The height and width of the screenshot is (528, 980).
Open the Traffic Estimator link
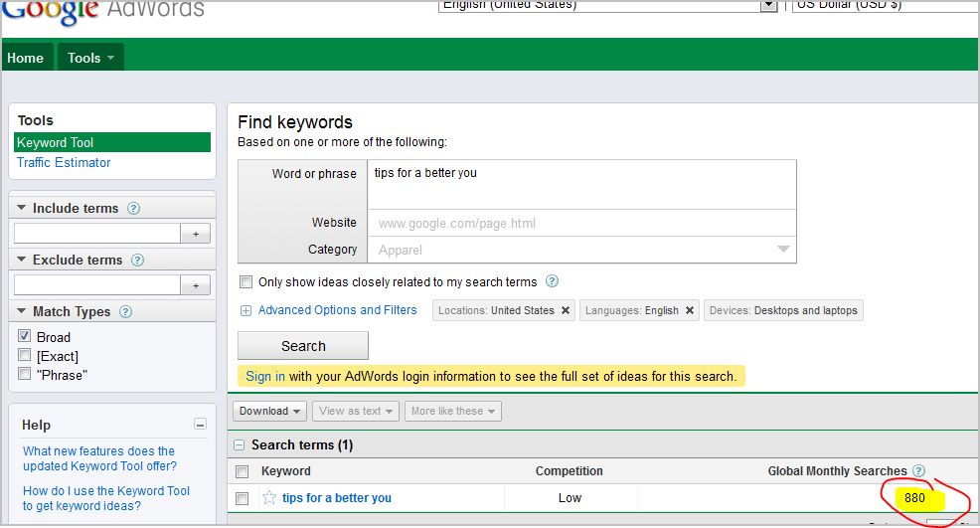(x=64, y=163)
